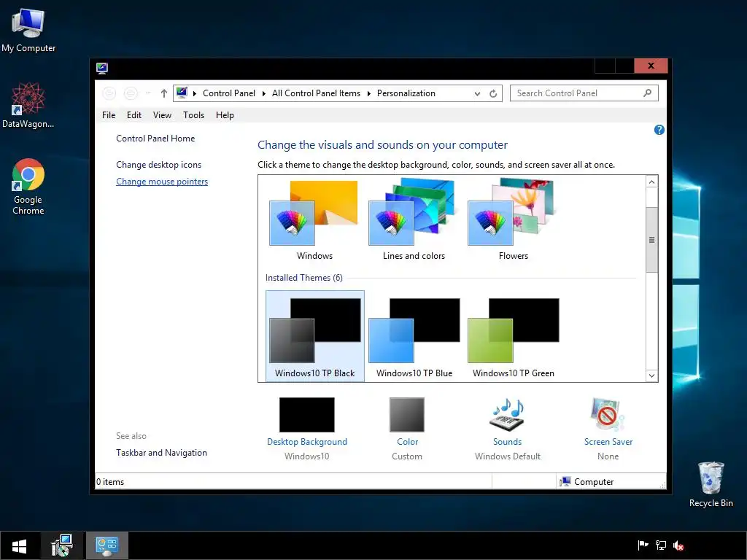Click the search magnifier icon
This screenshot has height=560, width=747.
[648, 93]
